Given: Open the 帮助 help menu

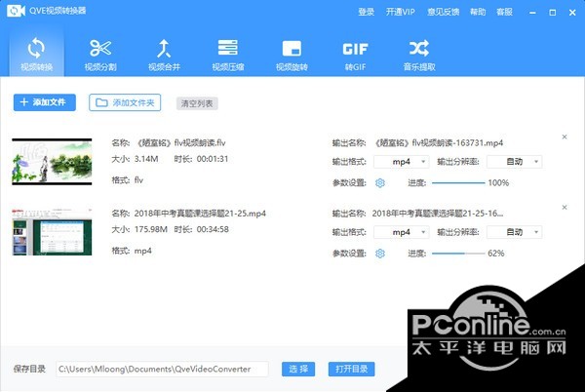Looking at the screenshot, I should 478,12.
